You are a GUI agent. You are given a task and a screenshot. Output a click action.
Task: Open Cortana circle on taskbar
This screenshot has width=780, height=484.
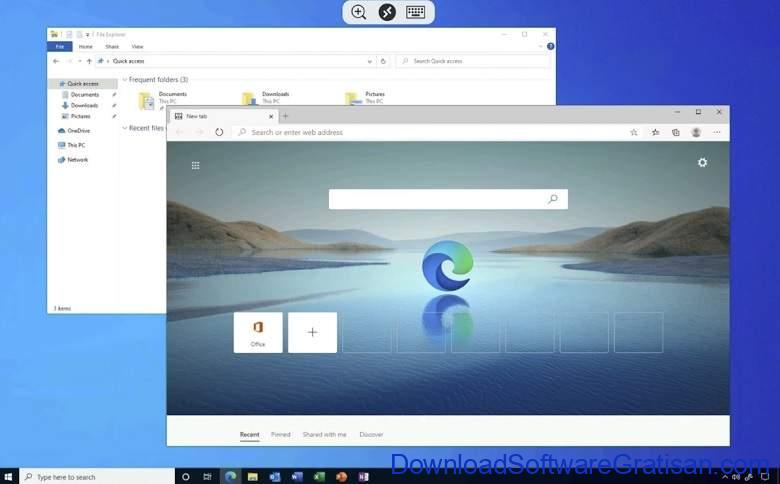[x=186, y=477]
